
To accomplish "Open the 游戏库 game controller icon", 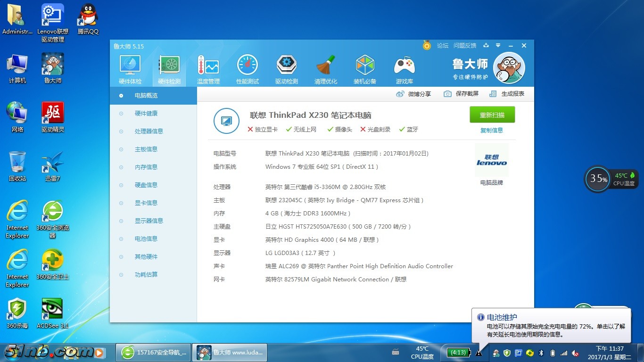I will click(404, 70).
